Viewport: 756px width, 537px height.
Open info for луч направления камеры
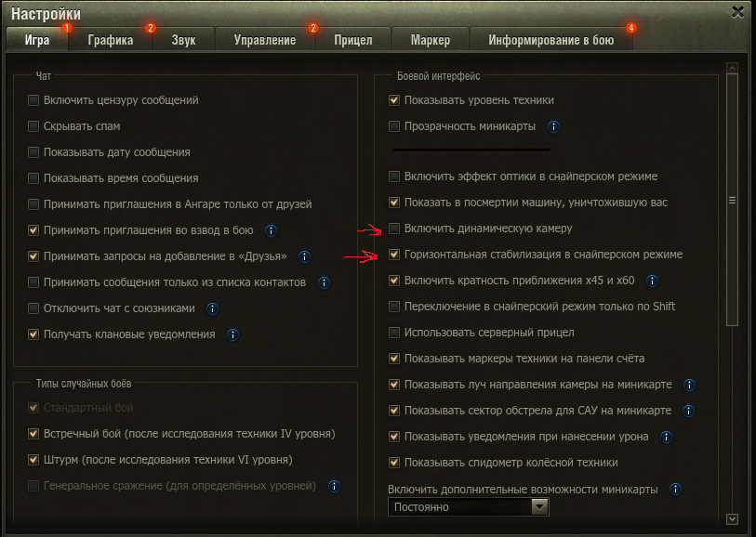point(689,385)
